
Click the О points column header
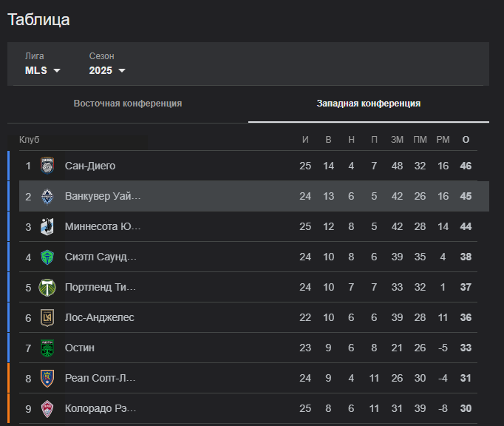[466, 140]
